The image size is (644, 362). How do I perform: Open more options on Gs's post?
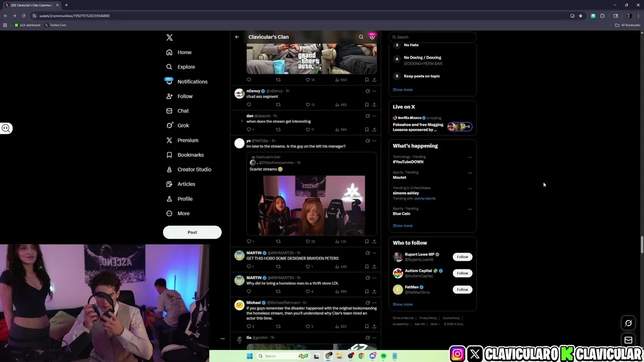[374, 338]
